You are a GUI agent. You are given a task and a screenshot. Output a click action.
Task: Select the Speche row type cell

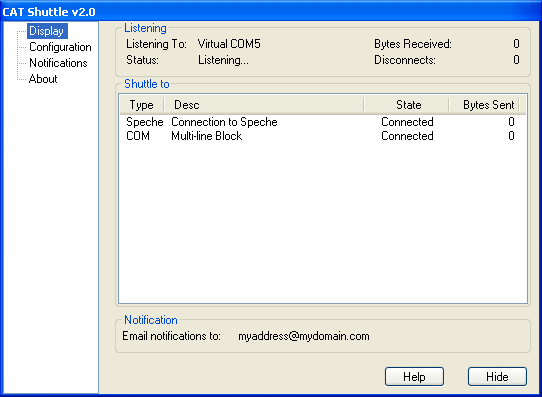144,122
